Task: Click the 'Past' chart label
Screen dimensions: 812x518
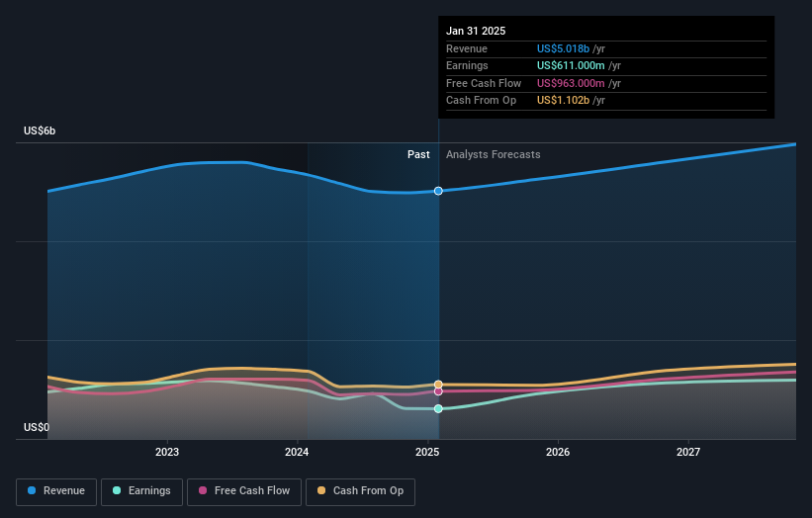Action: point(418,155)
